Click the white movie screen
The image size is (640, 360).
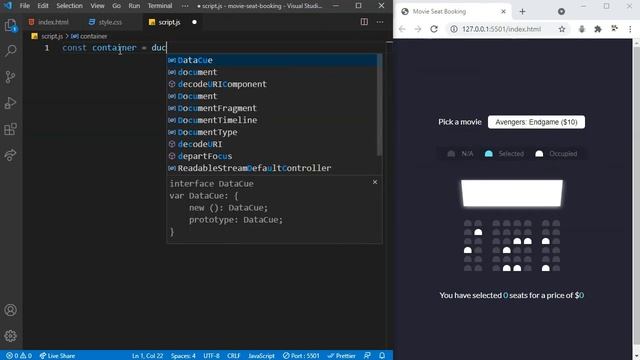click(512, 193)
